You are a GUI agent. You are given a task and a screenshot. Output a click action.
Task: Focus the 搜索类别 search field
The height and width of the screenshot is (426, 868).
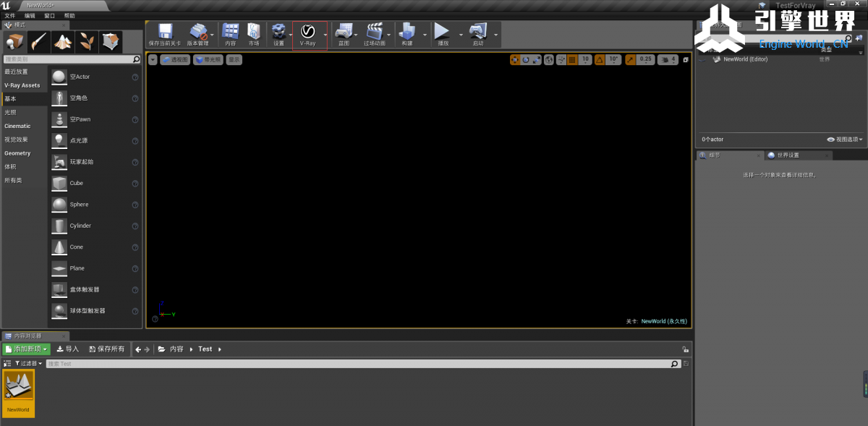[x=72, y=59]
